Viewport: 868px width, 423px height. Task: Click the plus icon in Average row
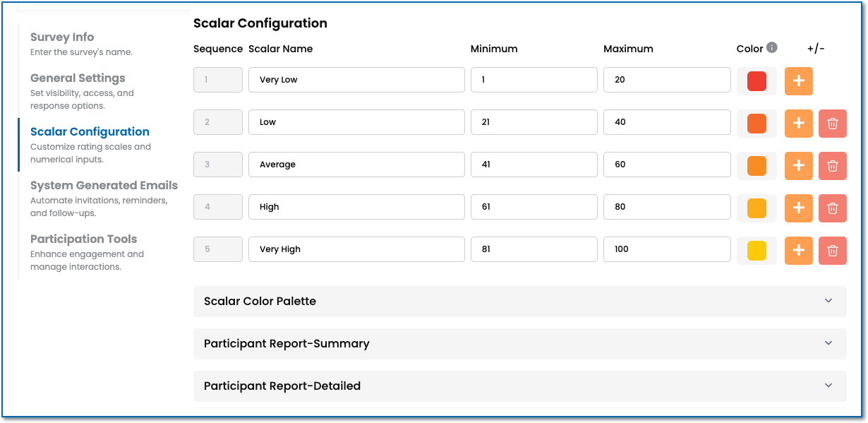click(x=798, y=165)
